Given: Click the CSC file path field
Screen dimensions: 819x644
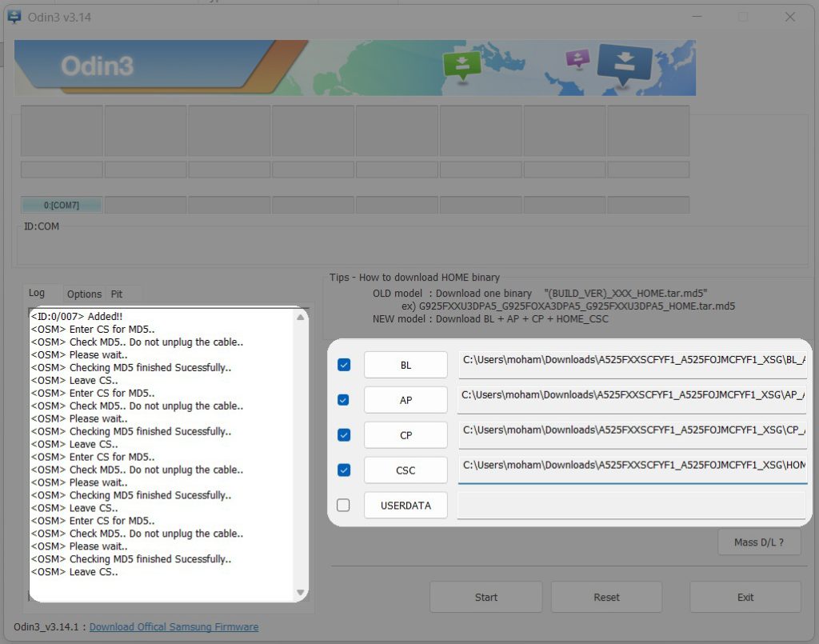Looking at the screenshot, I should [633, 470].
